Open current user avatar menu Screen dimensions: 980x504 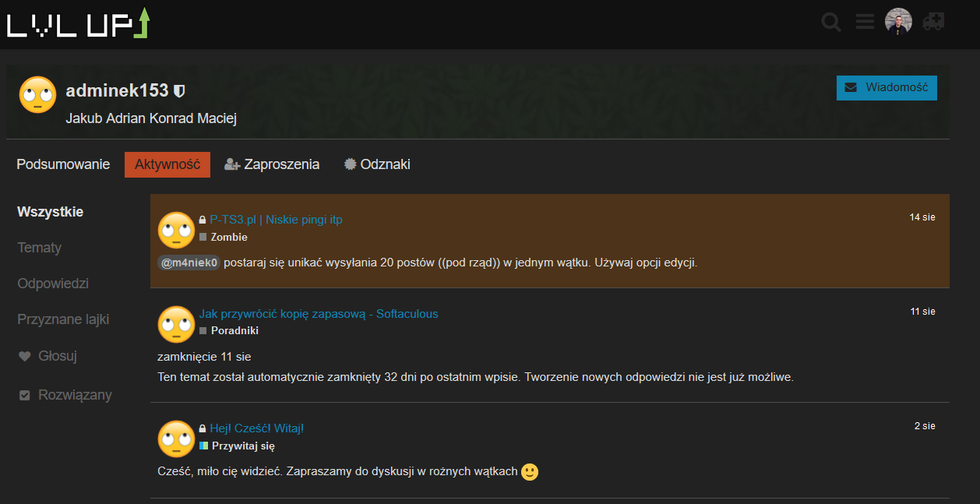[898, 22]
